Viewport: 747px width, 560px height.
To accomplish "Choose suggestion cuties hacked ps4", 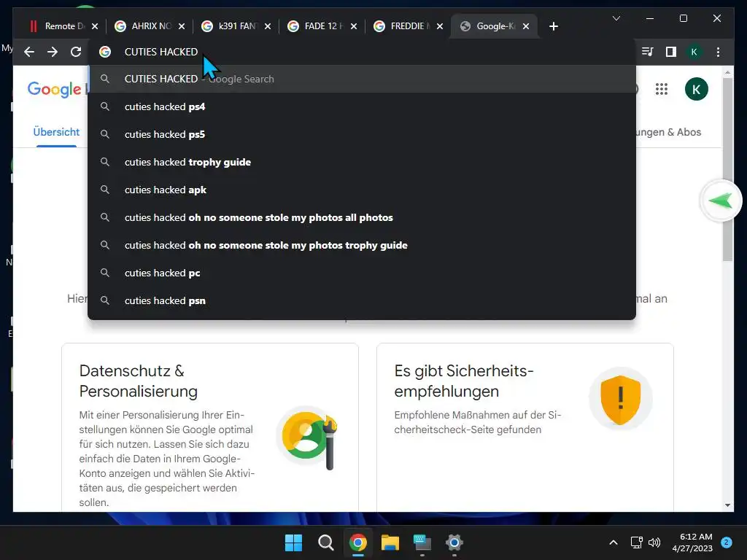I will point(362,106).
